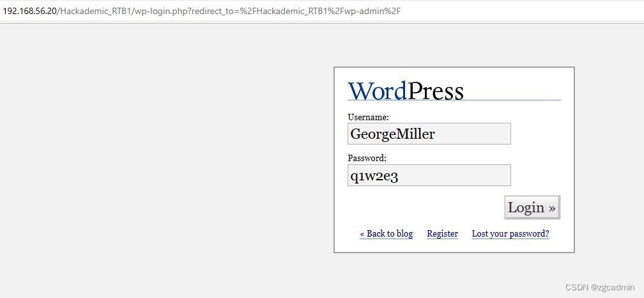Click the Login » button
The height and width of the screenshot is (298, 644).
(532, 207)
